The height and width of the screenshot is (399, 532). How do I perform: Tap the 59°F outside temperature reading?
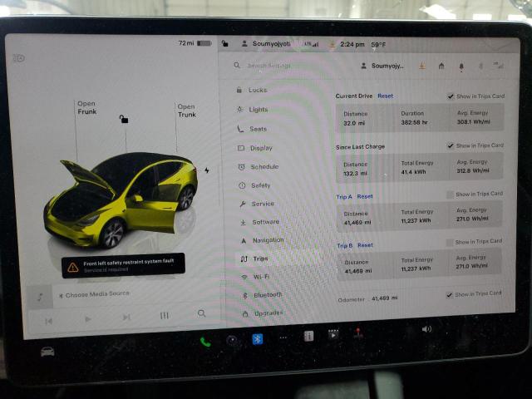pos(378,44)
